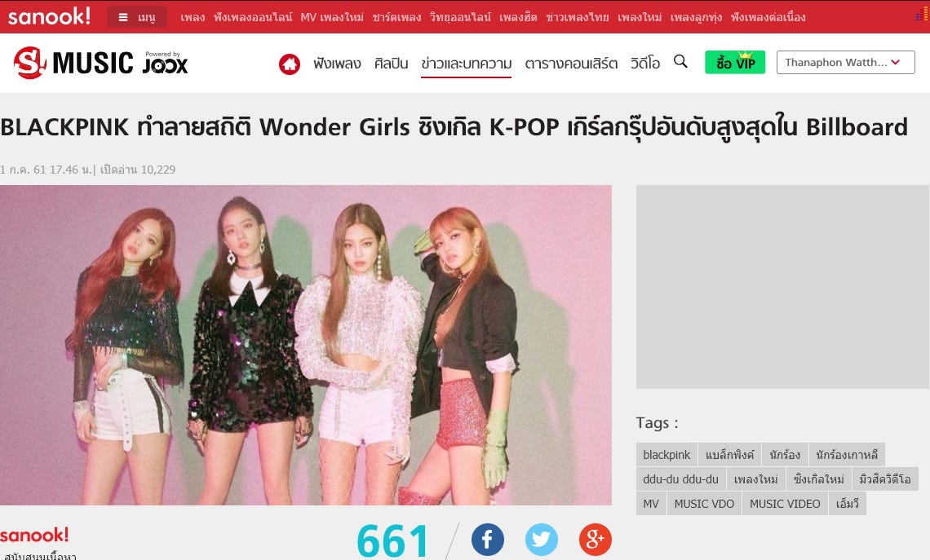
Task: Select the ข่าวและบทความ tab
Action: 466,64
